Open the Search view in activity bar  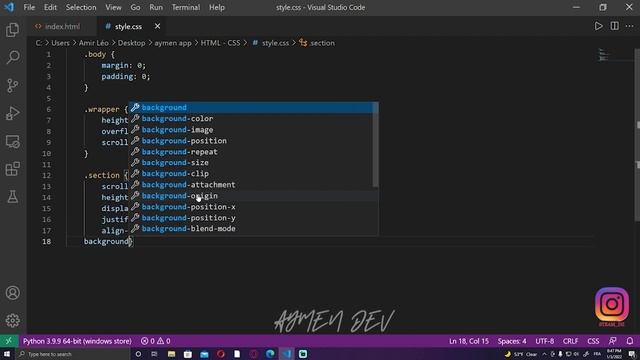coord(13,57)
